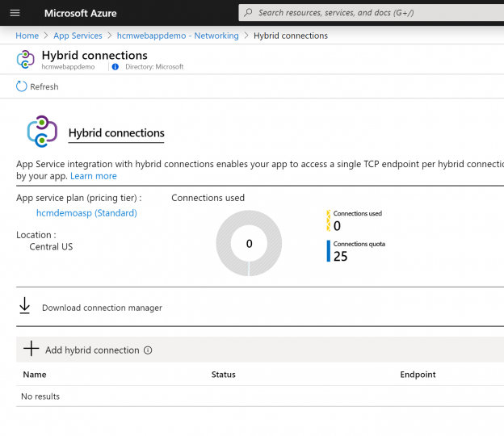Viewport: 504px width, 436px height.
Task: Click the search magnifier icon
Action: [248, 13]
